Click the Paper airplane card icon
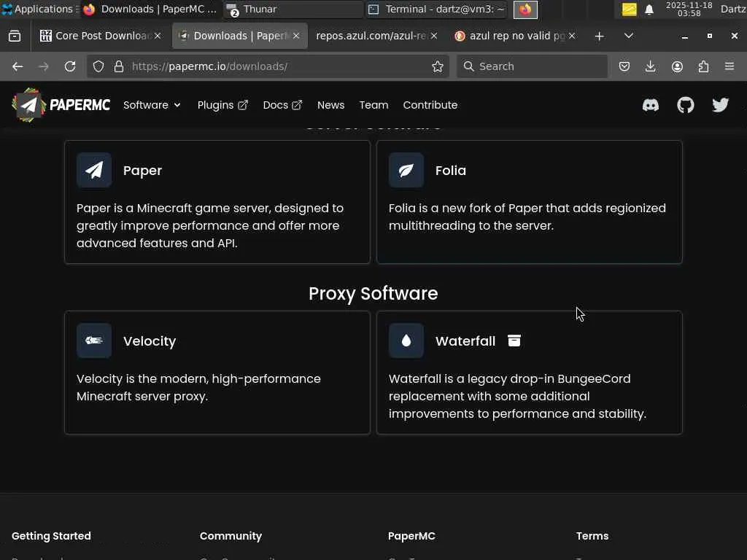 94,170
